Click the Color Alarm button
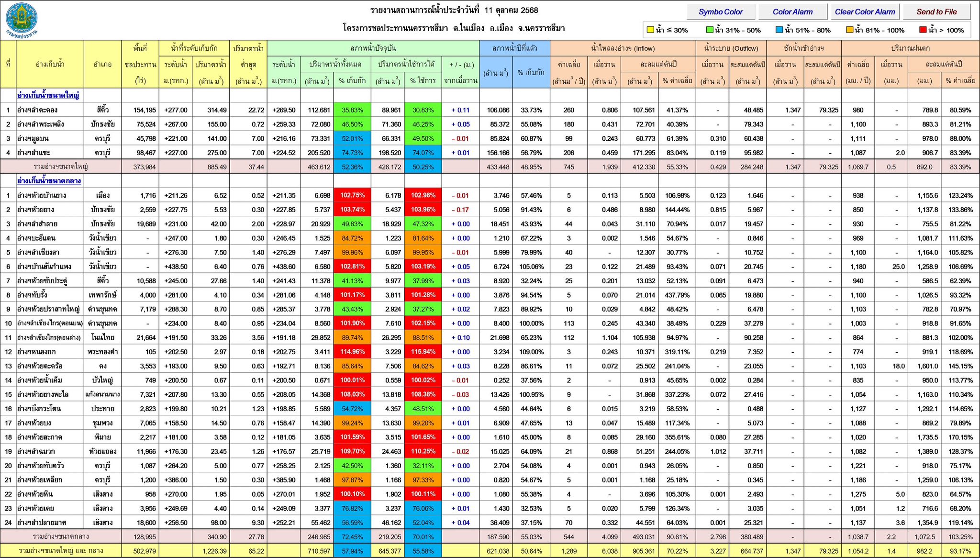The image size is (980, 558). 792,12
